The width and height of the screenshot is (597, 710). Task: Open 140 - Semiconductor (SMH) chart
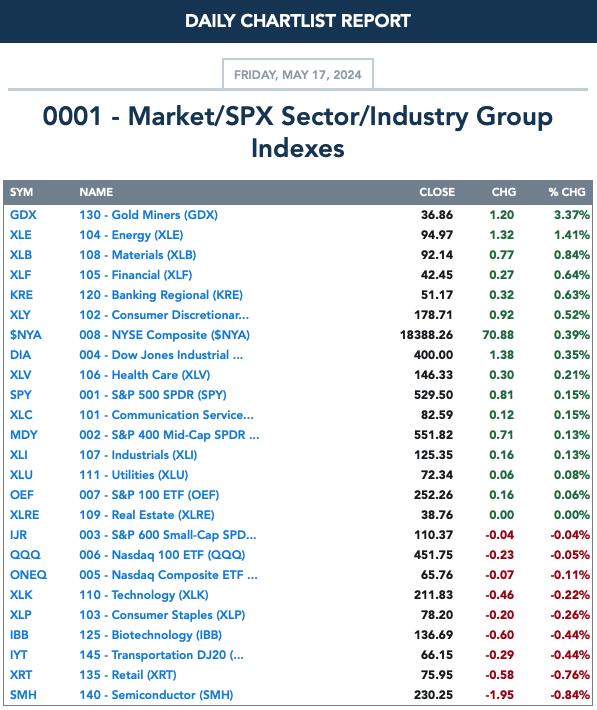(156, 695)
